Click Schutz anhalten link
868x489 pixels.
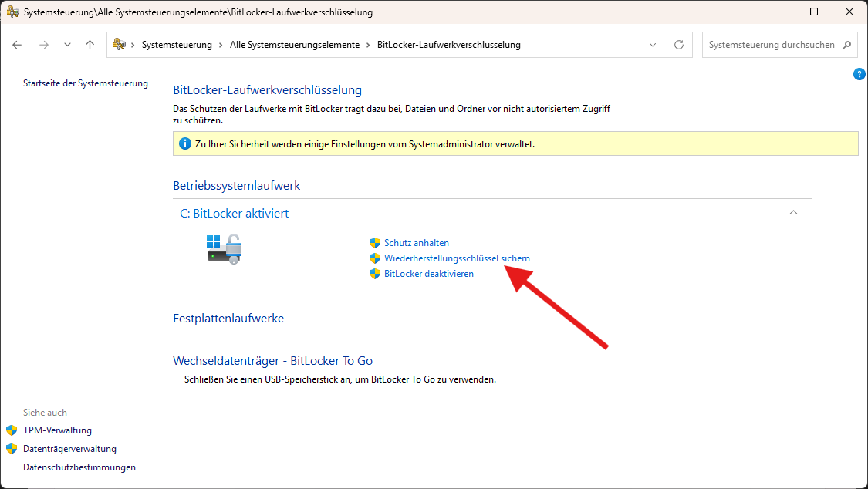click(x=417, y=243)
